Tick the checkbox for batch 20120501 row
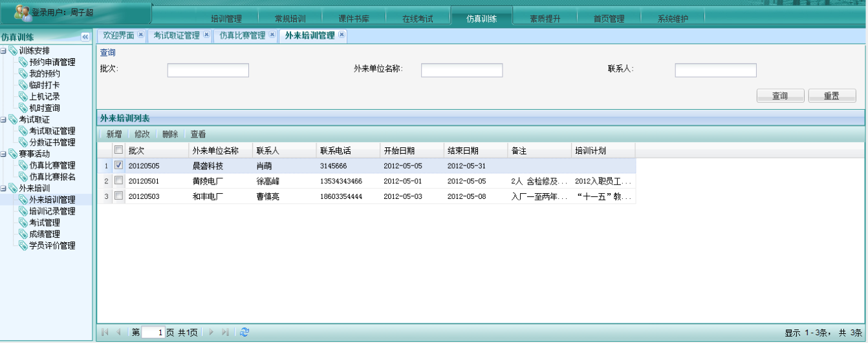Image resolution: width=868 pixels, height=343 pixels. (118, 181)
